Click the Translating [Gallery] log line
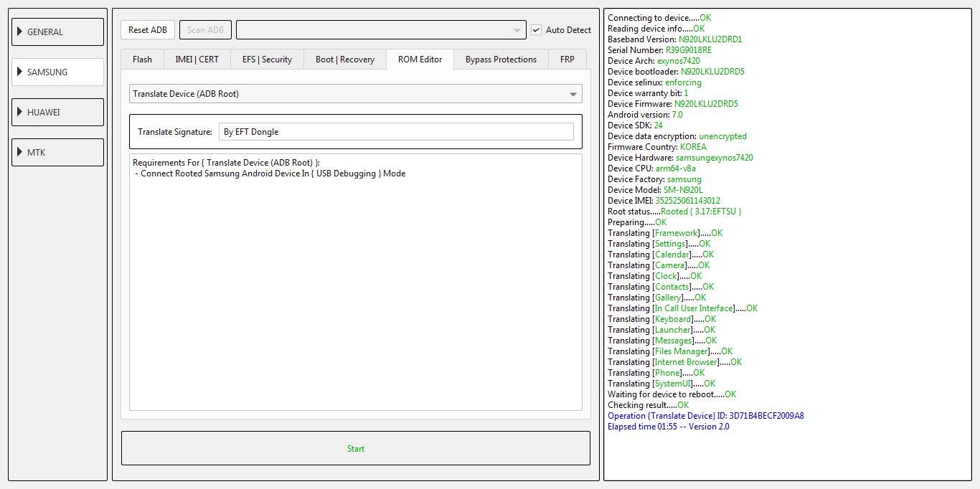This screenshot has height=489, width=980. pos(656,298)
